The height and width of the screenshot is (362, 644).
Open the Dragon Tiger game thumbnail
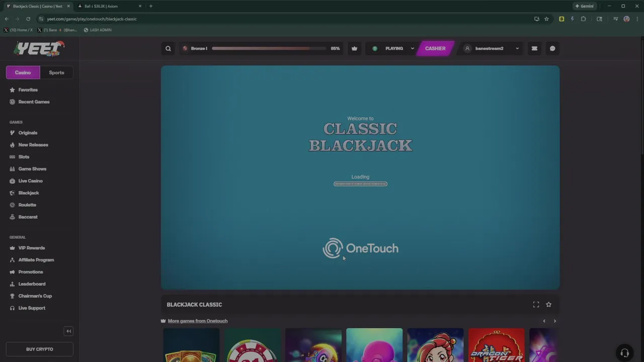[x=497, y=345]
